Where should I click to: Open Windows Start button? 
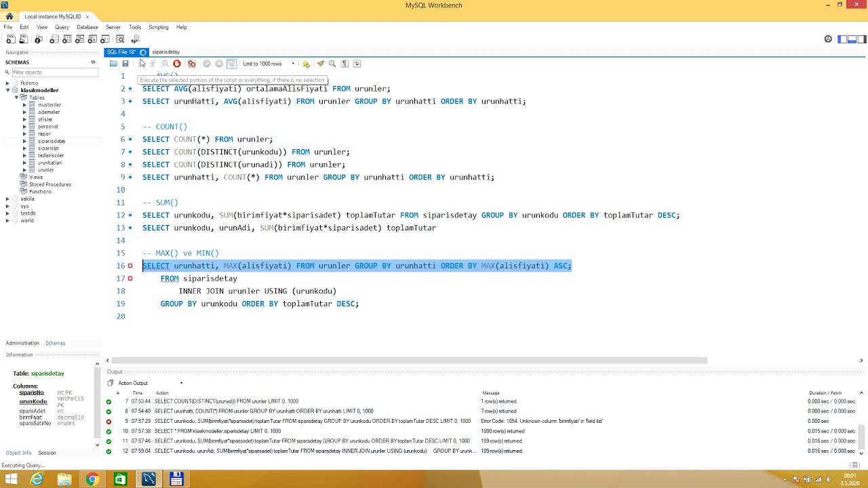tap(11, 480)
